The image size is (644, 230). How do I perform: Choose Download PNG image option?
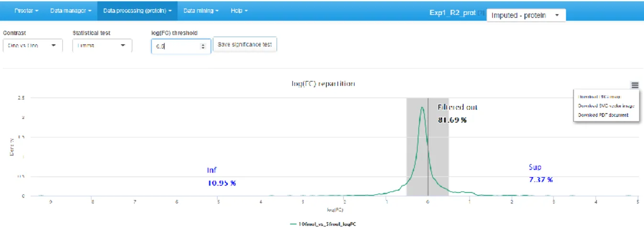point(600,96)
